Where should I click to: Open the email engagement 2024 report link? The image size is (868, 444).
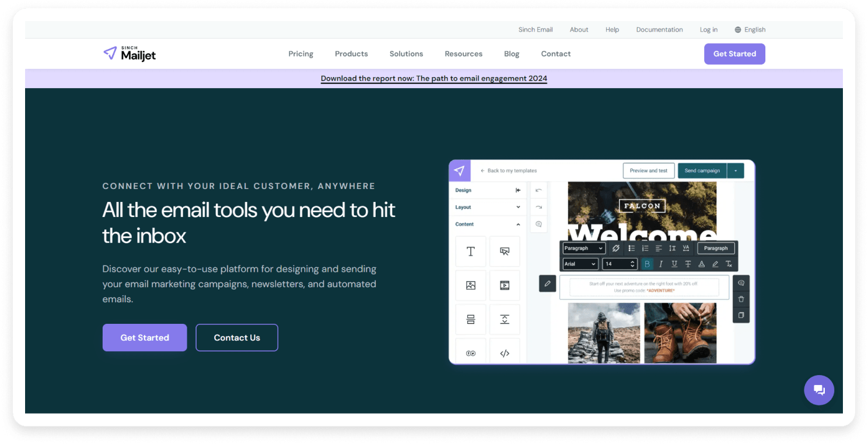pyautogui.click(x=434, y=78)
